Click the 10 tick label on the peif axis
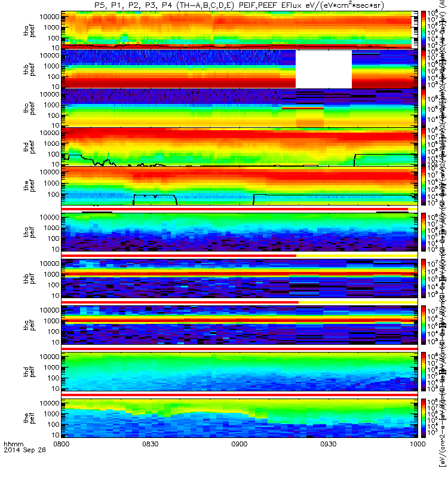This screenshot has width=448, height=478. pyautogui.click(x=56, y=435)
